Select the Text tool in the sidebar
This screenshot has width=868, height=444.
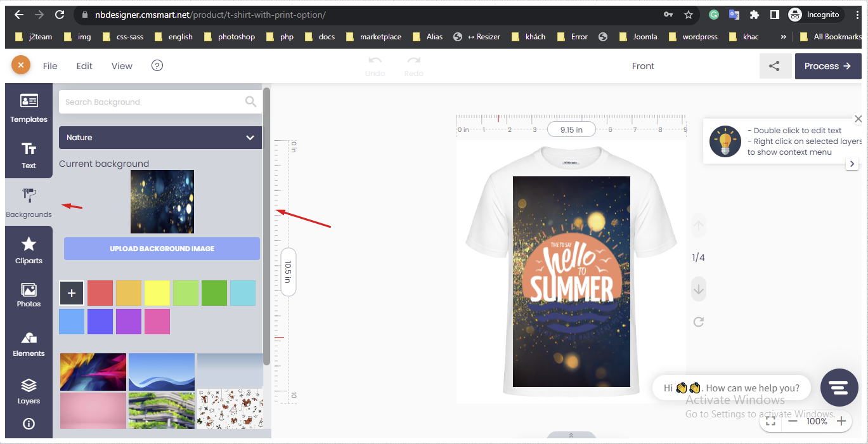29,154
